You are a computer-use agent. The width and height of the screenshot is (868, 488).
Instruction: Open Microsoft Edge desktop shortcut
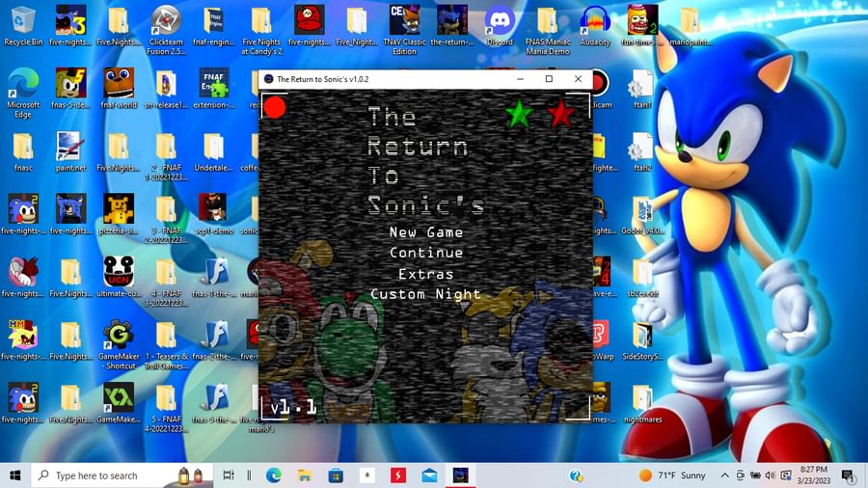23,93
